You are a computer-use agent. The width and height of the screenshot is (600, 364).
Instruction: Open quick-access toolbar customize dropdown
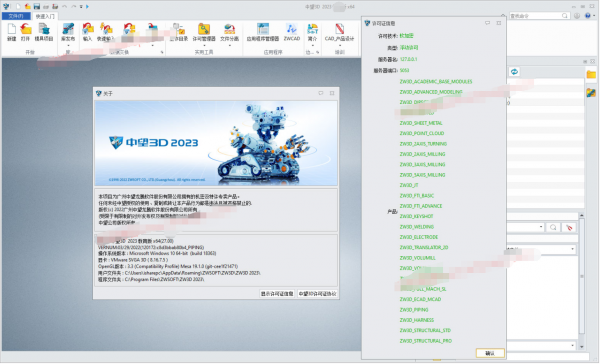81,7
